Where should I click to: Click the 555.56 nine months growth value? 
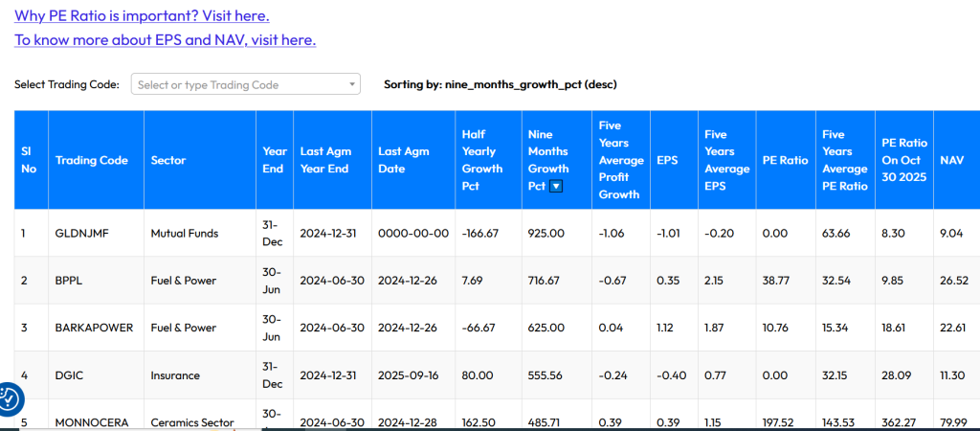pos(546,375)
